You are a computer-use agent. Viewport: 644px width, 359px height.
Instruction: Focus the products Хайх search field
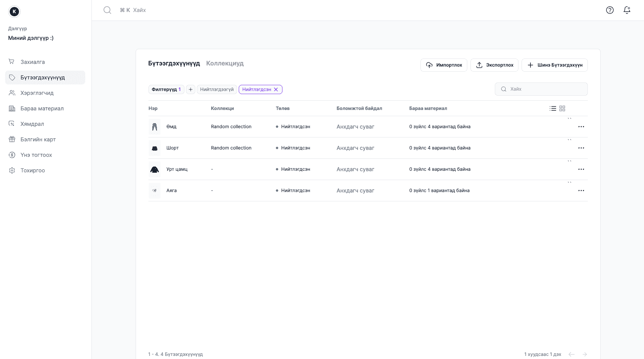pyautogui.click(x=541, y=89)
